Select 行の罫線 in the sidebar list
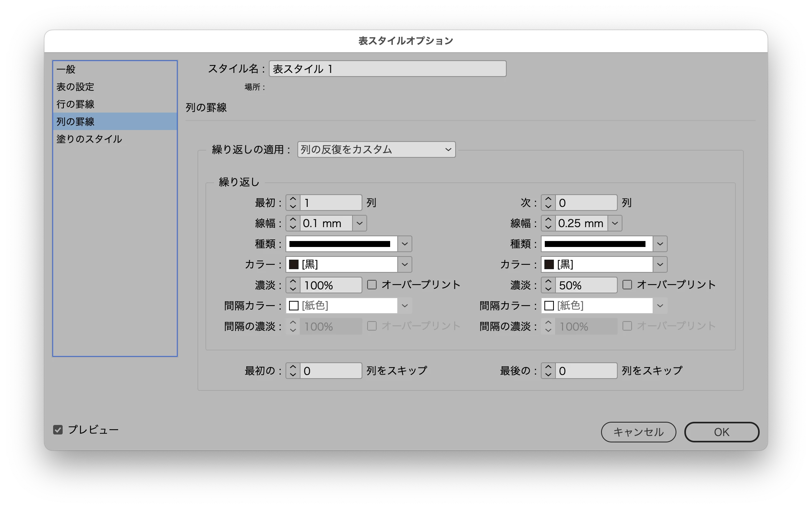 (75, 104)
